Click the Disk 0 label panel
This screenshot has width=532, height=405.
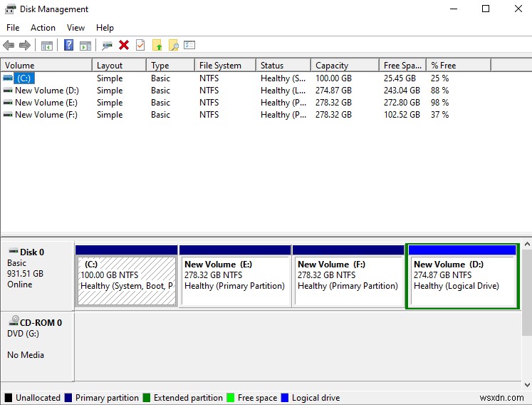pos(37,276)
